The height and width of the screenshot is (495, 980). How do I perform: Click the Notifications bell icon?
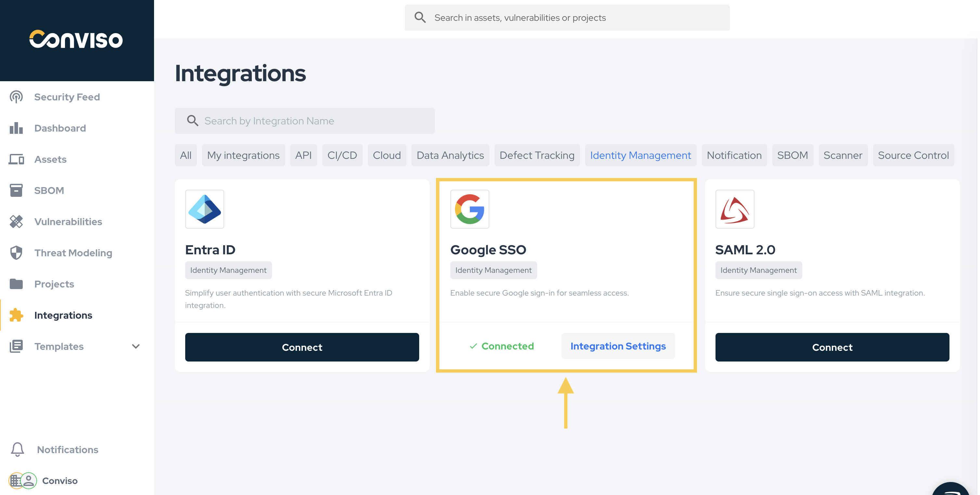17,450
